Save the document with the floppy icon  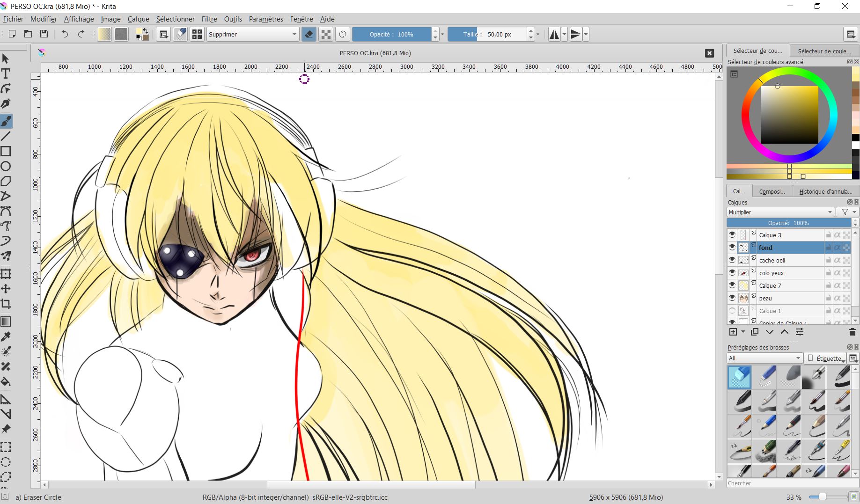[x=44, y=34]
